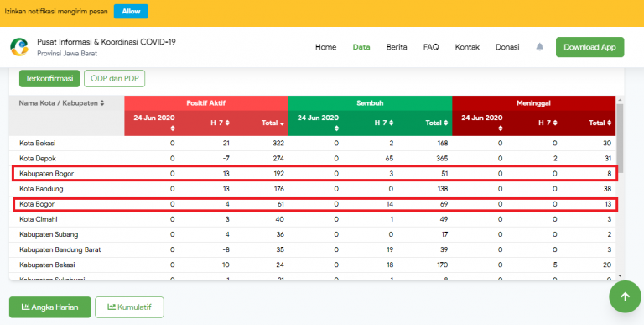The image size is (644, 325).
Task: Click the Sembuh header
Action: click(370, 103)
